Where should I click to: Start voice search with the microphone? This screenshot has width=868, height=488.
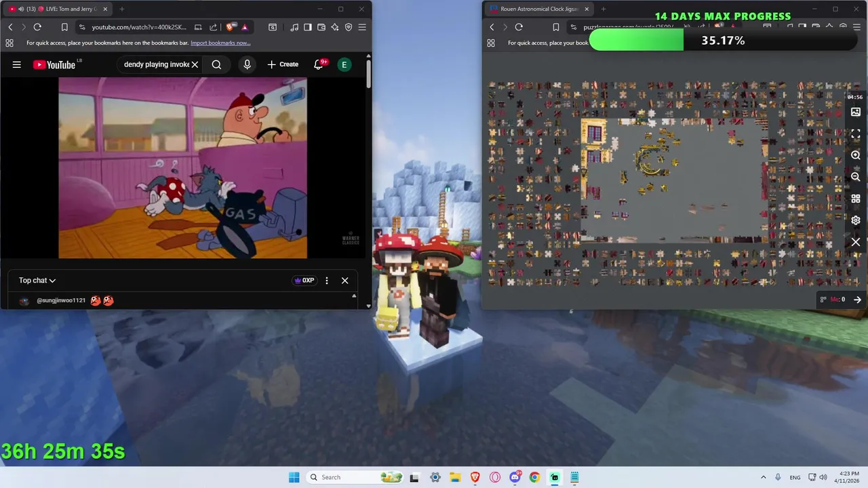[x=247, y=64]
